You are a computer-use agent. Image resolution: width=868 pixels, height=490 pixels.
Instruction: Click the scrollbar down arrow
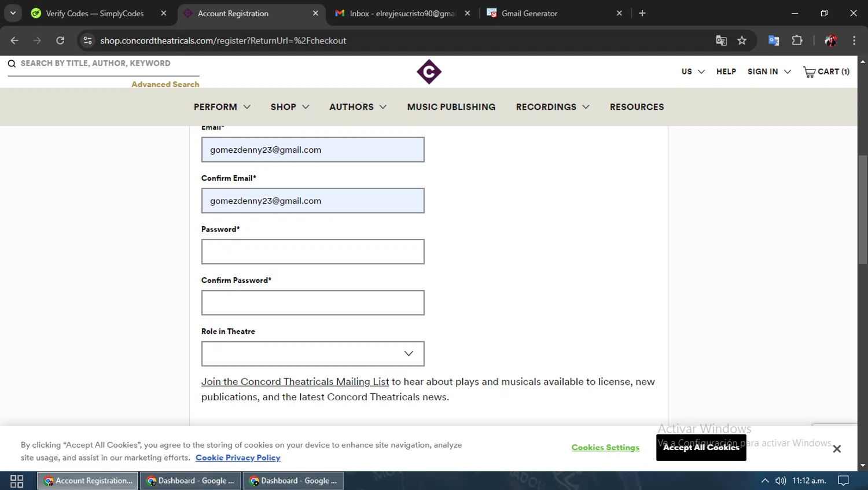pos(863,466)
